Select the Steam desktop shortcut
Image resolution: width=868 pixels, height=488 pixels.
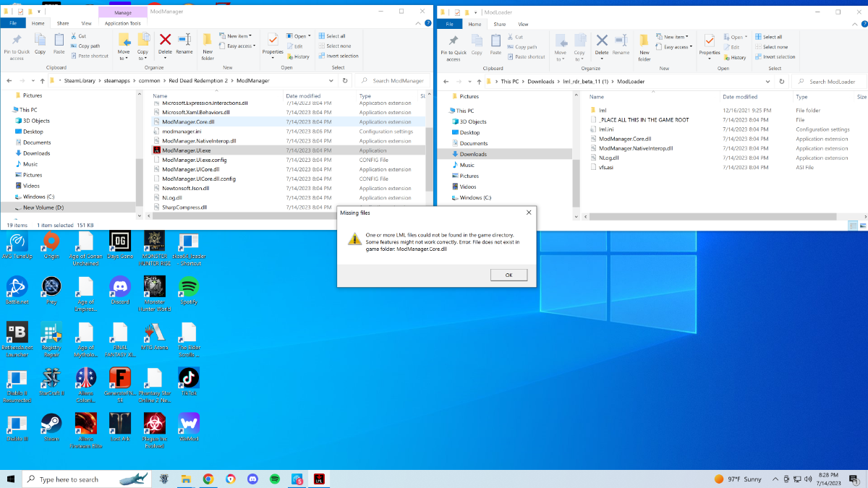tap(50, 424)
